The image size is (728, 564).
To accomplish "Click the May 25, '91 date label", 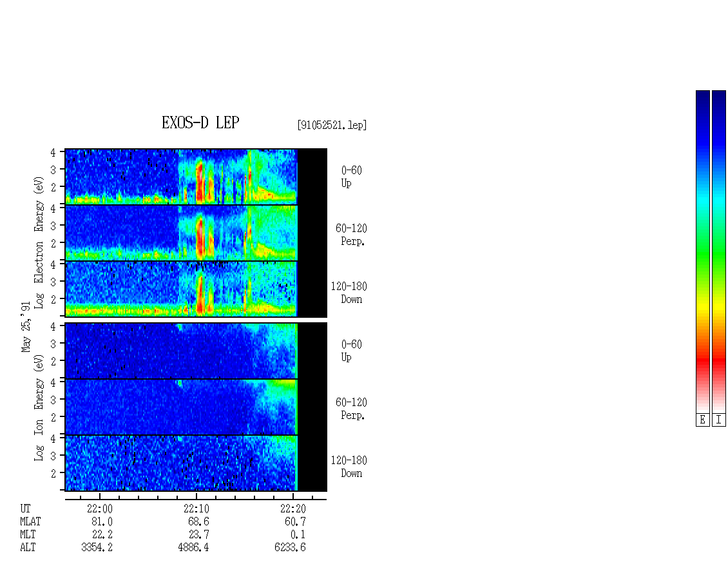I will point(26,327).
